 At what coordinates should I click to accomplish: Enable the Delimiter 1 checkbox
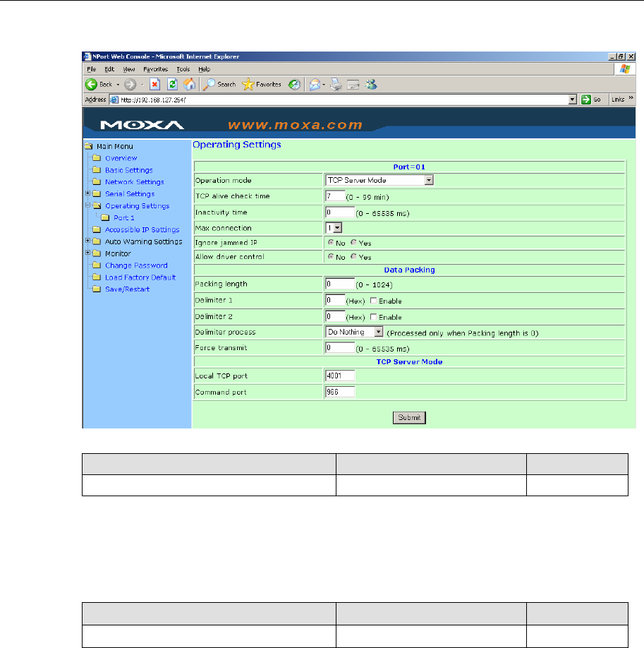pyautogui.click(x=373, y=301)
